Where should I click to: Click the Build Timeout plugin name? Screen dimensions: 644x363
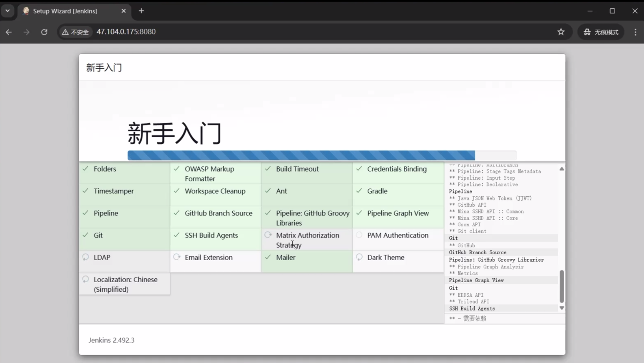pos(297,169)
